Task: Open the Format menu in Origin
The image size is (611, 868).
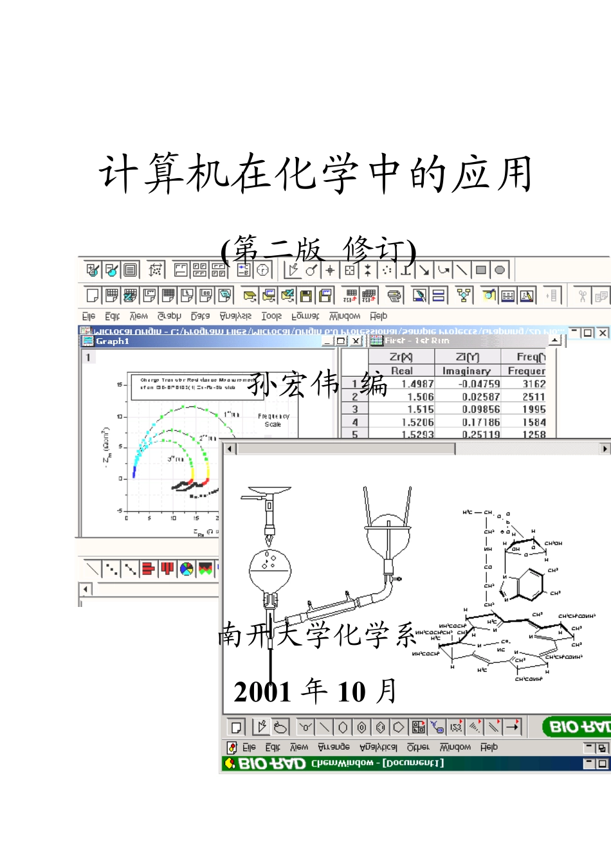Action: point(305,316)
